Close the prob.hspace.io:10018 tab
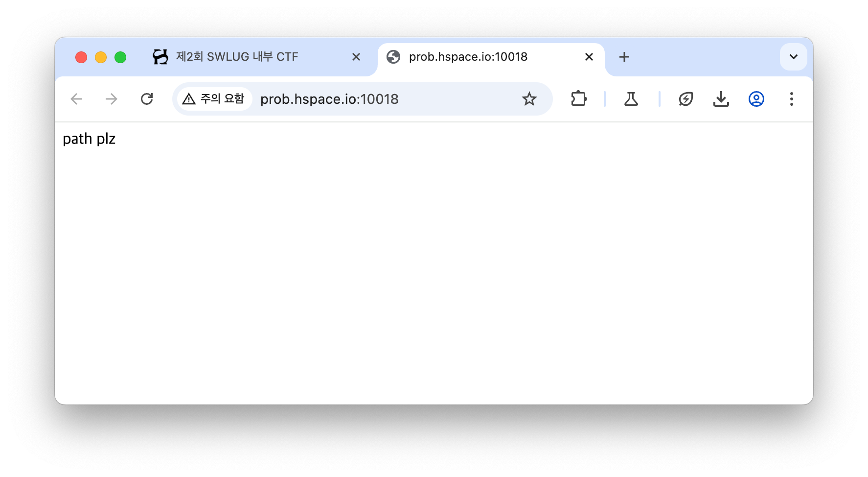The width and height of the screenshot is (868, 477). [x=589, y=57]
